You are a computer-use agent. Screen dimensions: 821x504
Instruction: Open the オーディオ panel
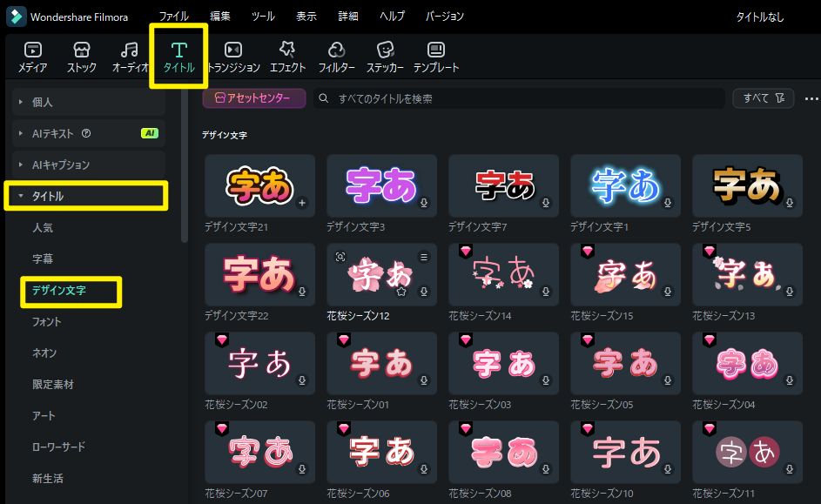(x=129, y=56)
